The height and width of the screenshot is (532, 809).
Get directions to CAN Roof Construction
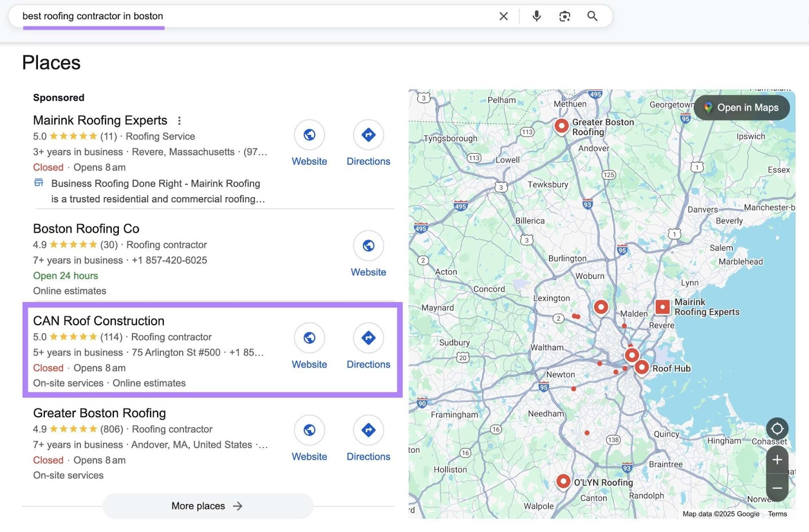pyautogui.click(x=368, y=338)
